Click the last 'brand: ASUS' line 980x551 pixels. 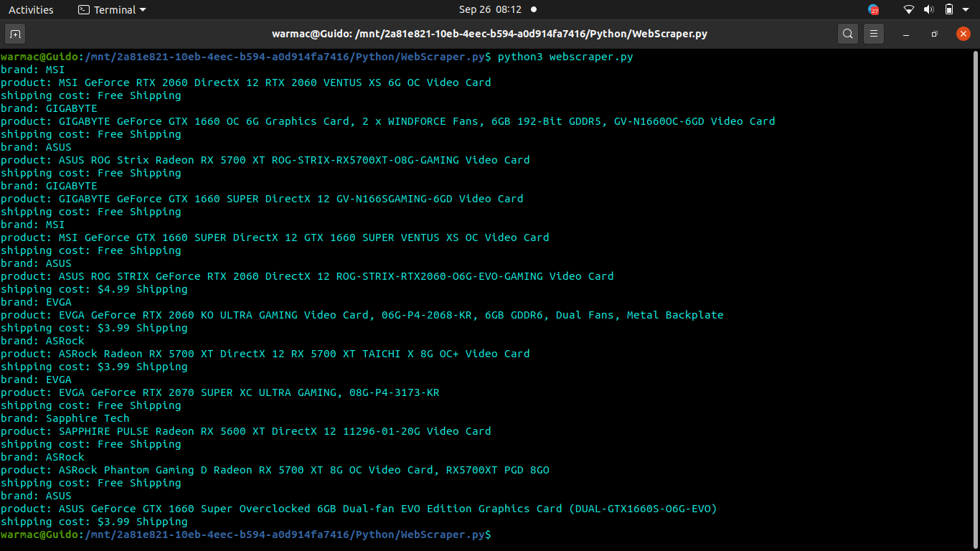36,496
